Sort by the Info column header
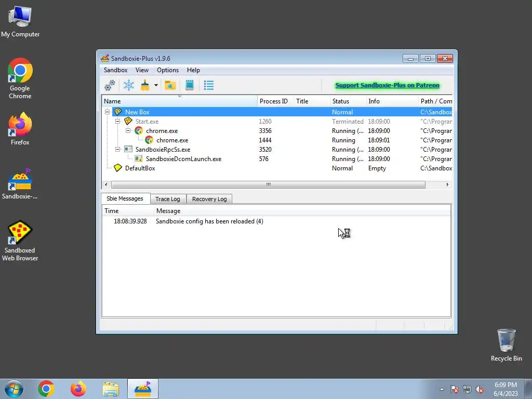The width and height of the screenshot is (532, 399). coord(392,101)
